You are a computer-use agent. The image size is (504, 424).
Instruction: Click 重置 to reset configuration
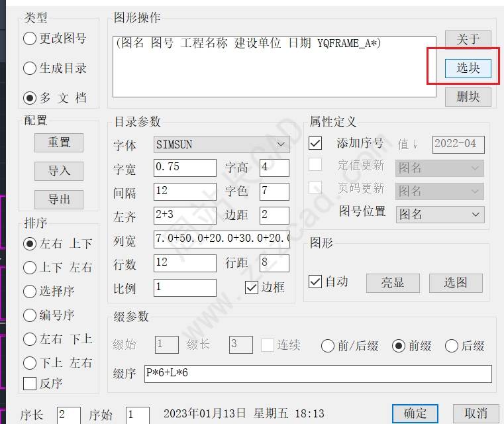coord(59,142)
